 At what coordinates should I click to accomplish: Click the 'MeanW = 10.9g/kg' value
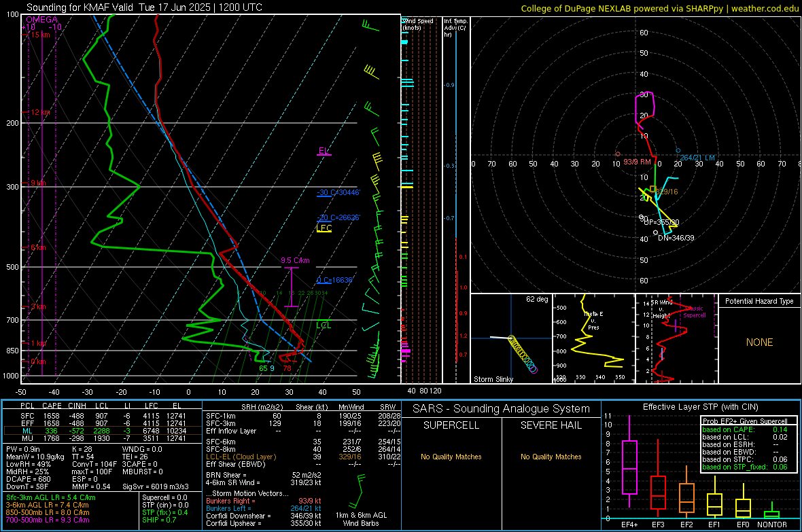tap(35, 457)
